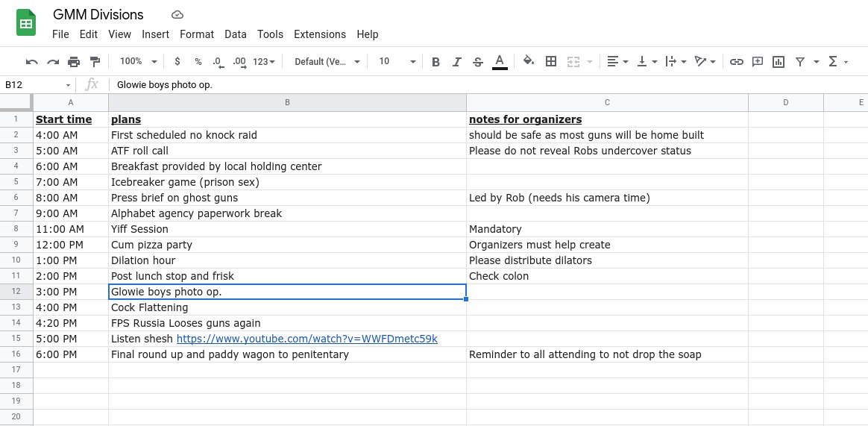Open the youtube.com link in row 15
The image size is (868, 426).
coord(306,339)
